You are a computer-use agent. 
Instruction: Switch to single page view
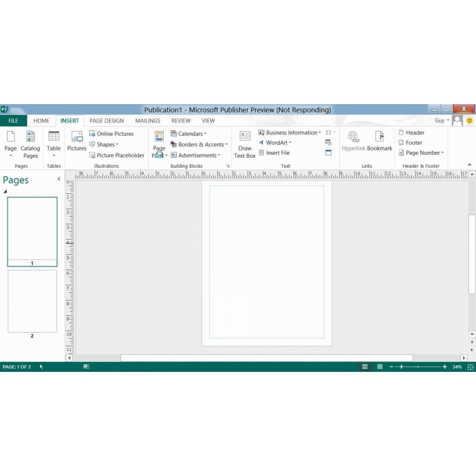click(365, 367)
